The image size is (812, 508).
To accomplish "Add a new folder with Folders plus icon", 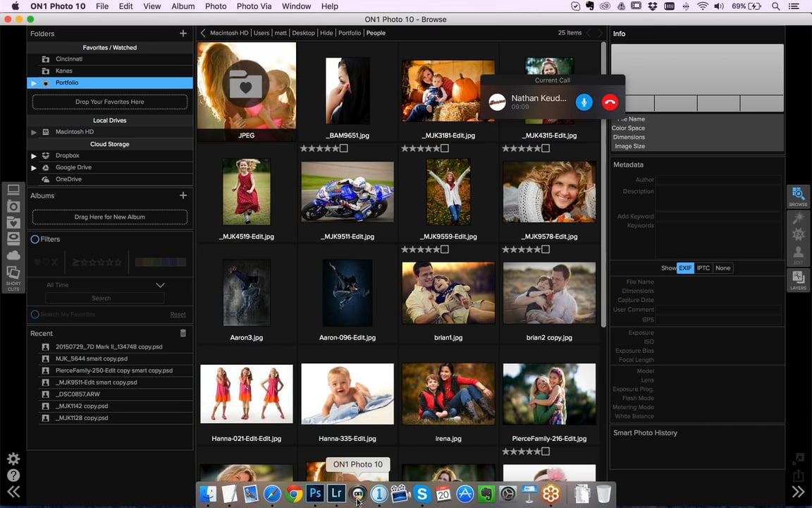I will pyautogui.click(x=183, y=34).
